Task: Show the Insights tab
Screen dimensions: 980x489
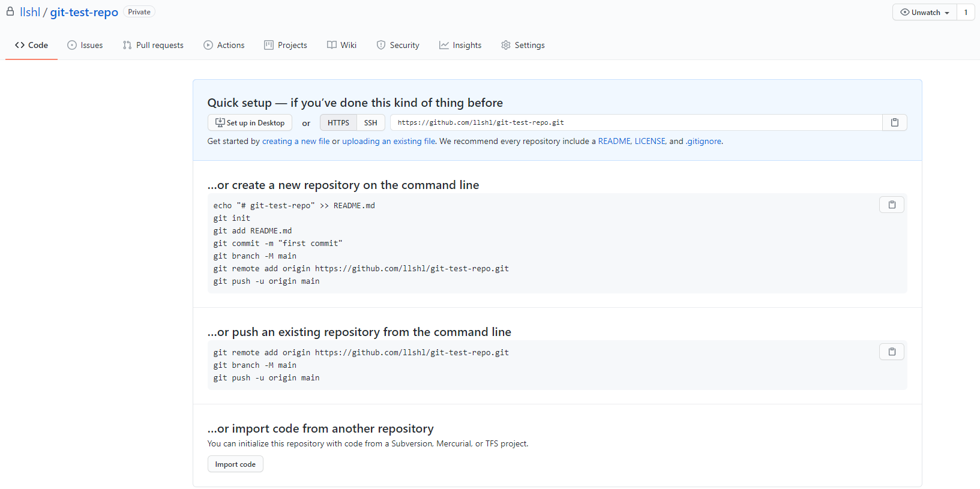Action: (x=460, y=45)
